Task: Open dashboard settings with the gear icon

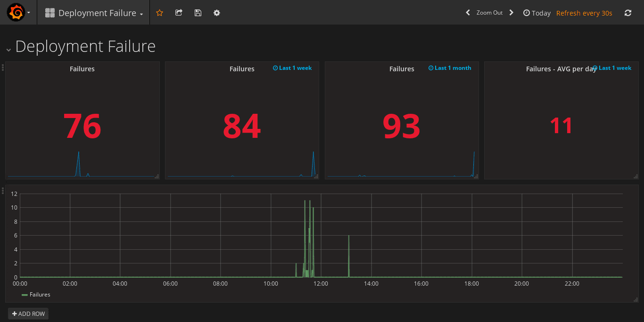Action: (x=216, y=13)
